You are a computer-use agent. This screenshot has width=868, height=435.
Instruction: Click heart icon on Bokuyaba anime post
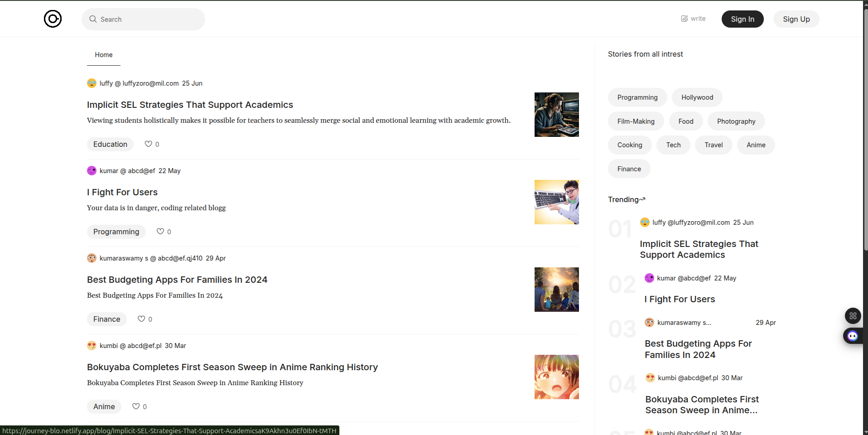pyautogui.click(x=135, y=406)
